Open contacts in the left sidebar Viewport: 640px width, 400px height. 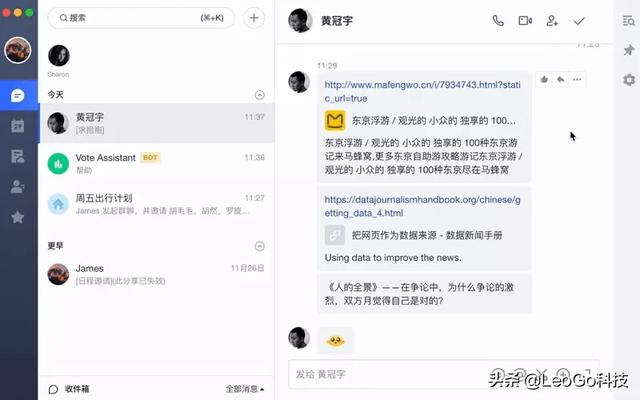click(18, 187)
